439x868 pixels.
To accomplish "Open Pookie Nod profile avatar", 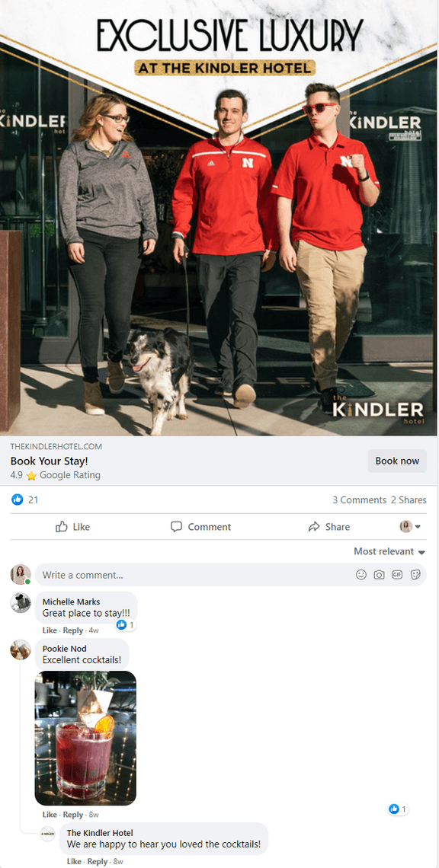I will point(21,649).
